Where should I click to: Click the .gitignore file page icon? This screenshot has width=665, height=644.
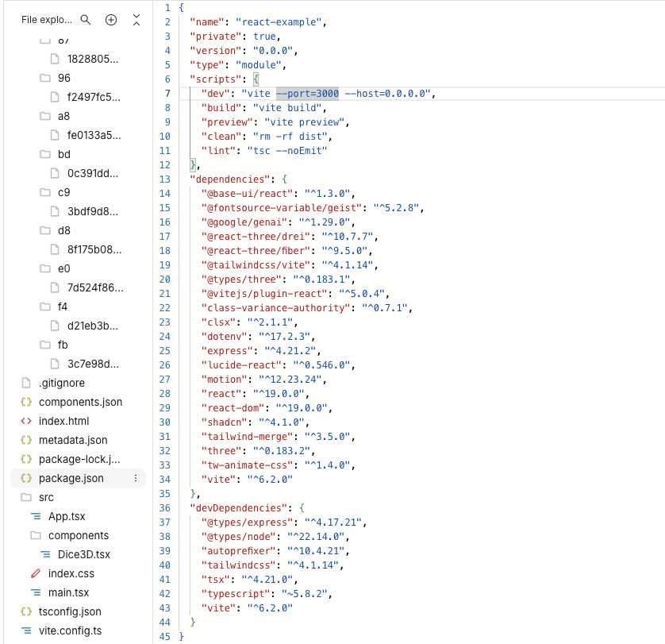[x=26, y=383]
